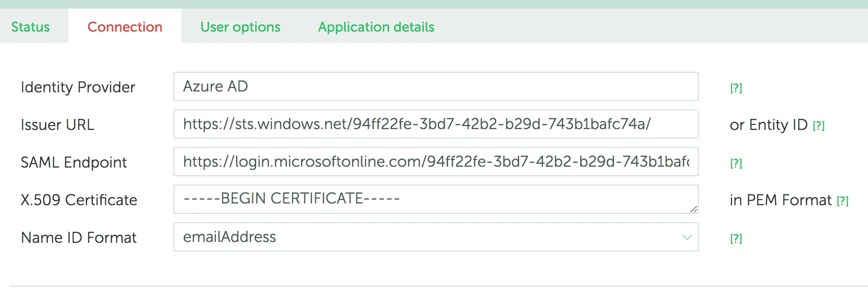Click the Entity ID help icon
The width and height of the screenshot is (868, 289).
[x=818, y=125]
